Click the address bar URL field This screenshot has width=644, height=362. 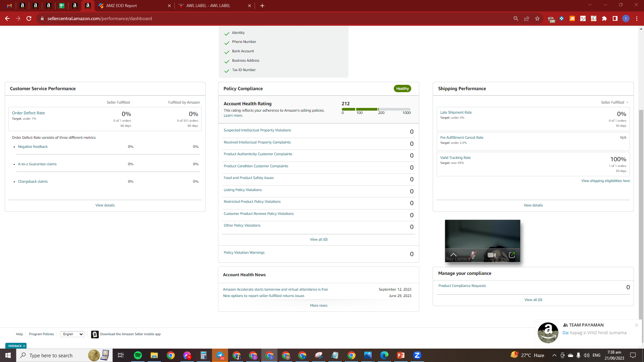click(100, 18)
